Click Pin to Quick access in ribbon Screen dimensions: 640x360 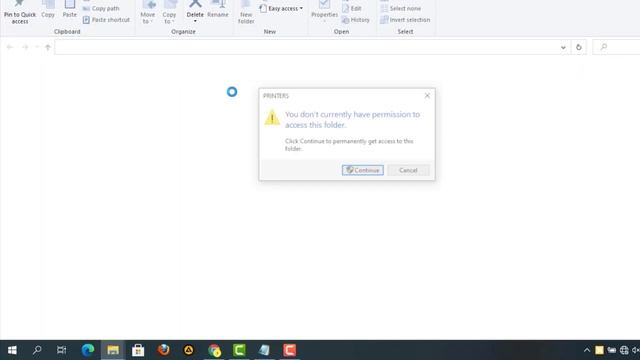(20, 12)
